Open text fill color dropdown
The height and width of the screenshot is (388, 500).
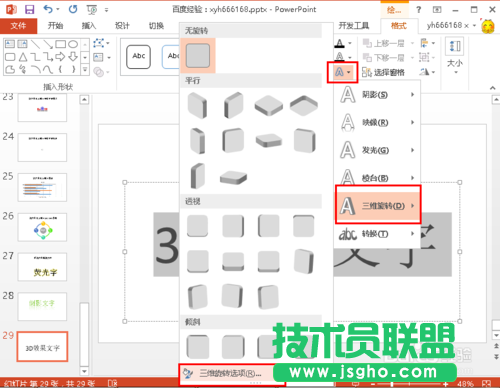click(x=350, y=43)
